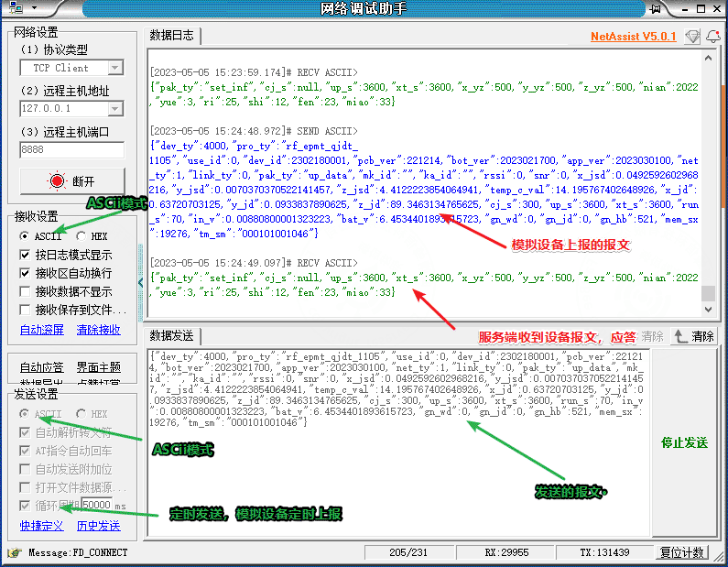Click the TX:131439 counter in status bar
Viewport: 728px width, 567px height.
pyautogui.click(x=604, y=552)
